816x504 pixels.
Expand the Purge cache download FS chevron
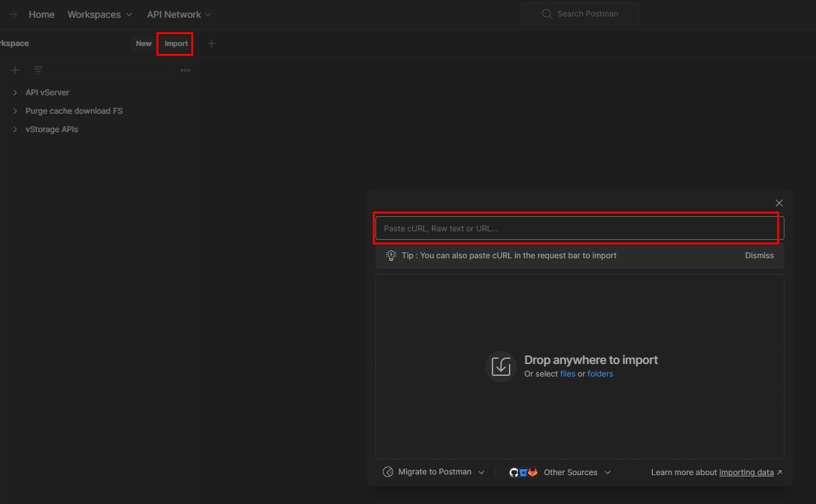15,111
